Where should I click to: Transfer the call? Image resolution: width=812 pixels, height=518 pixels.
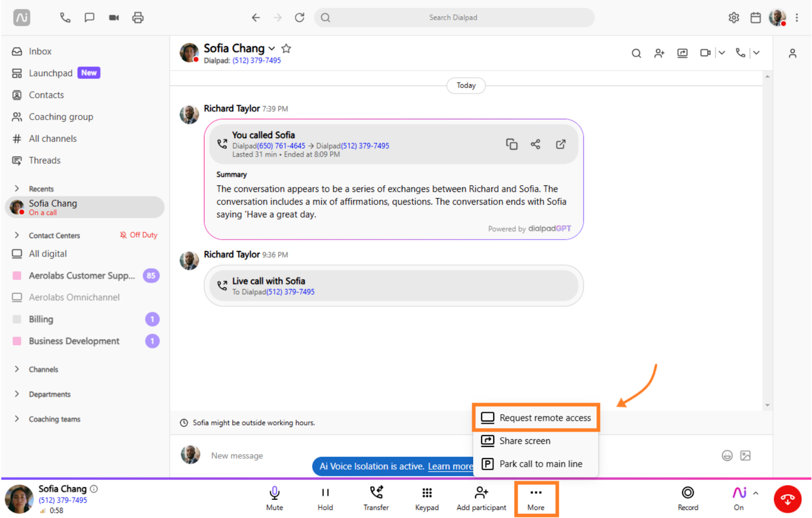tap(376, 498)
